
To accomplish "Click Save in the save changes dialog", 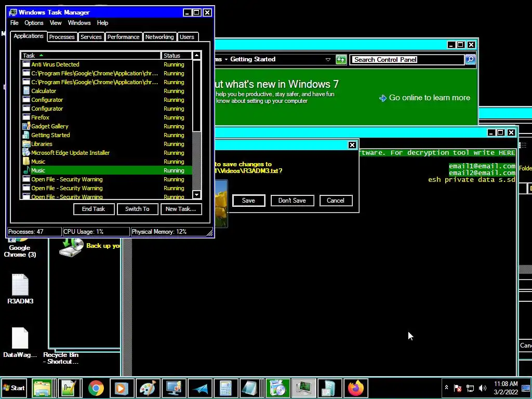I will (x=248, y=200).
